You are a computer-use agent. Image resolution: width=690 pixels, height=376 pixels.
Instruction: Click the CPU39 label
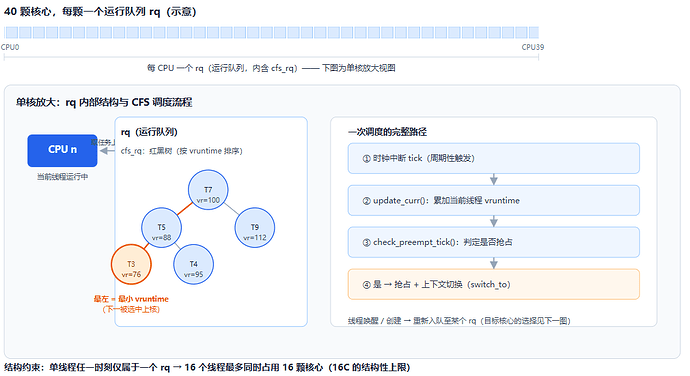pos(533,47)
